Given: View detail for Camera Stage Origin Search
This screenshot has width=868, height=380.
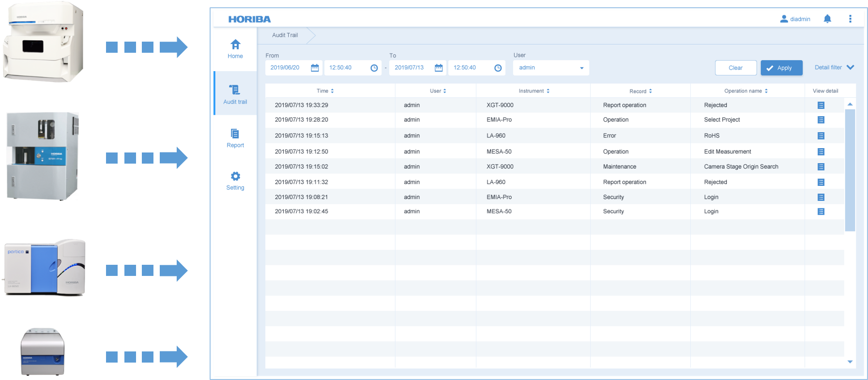Looking at the screenshot, I should (x=821, y=167).
